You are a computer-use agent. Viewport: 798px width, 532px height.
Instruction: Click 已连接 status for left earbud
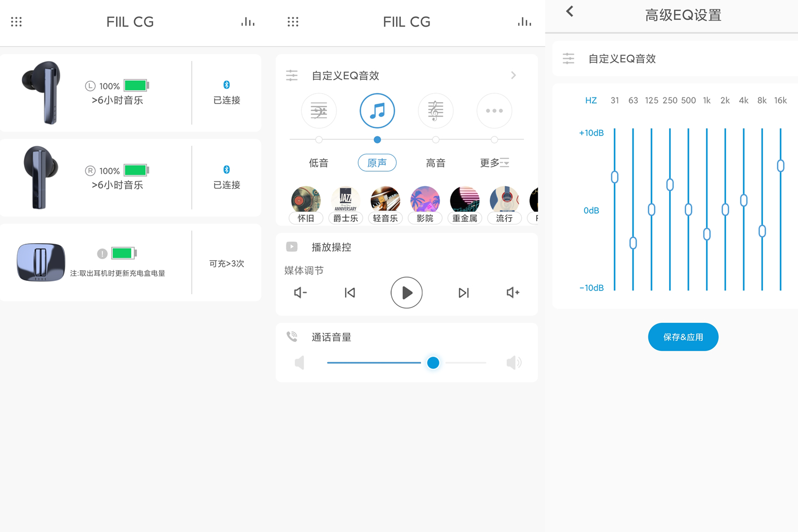[227, 100]
